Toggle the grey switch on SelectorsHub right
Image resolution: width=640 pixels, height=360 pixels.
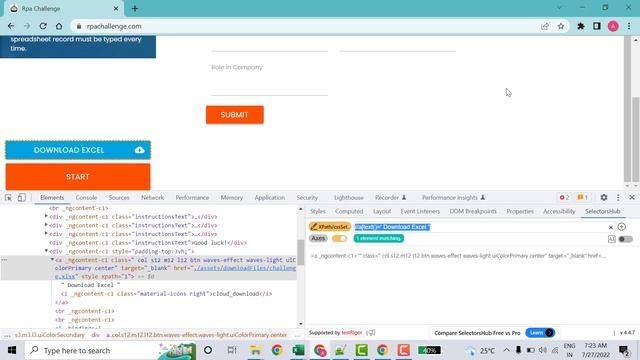point(625,239)
